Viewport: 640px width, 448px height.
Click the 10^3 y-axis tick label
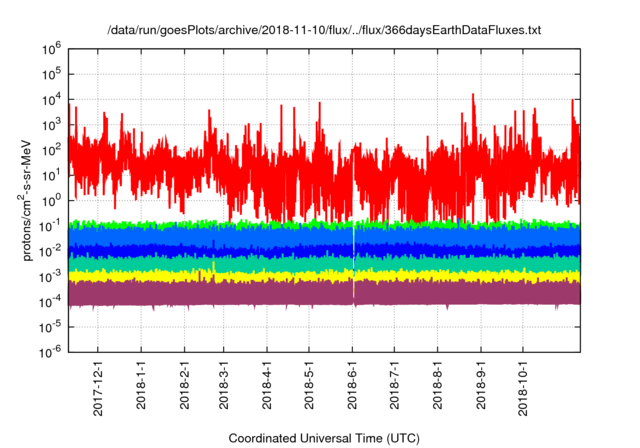[x=51, y=126]
